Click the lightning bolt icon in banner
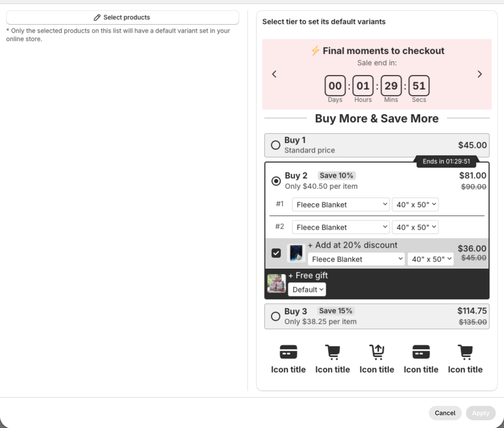This screenshot has width=504, height=428. 316,51
